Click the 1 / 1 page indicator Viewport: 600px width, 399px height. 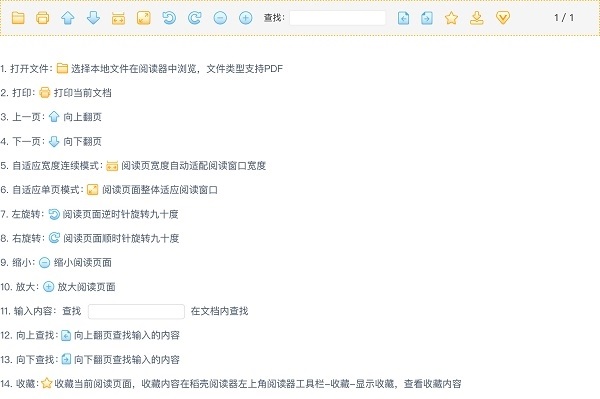pos(564,18)
